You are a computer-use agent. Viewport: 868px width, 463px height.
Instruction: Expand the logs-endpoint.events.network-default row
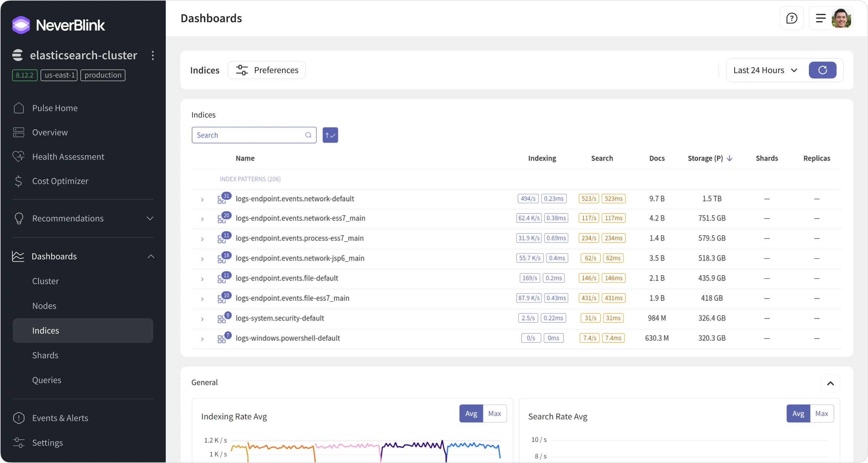[x=202, y=199]
